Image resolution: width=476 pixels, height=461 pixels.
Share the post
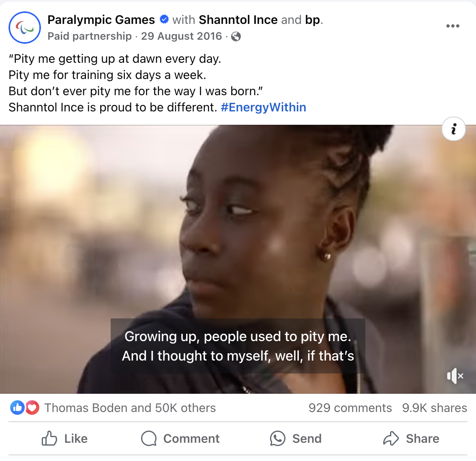(x=411, y=439)
